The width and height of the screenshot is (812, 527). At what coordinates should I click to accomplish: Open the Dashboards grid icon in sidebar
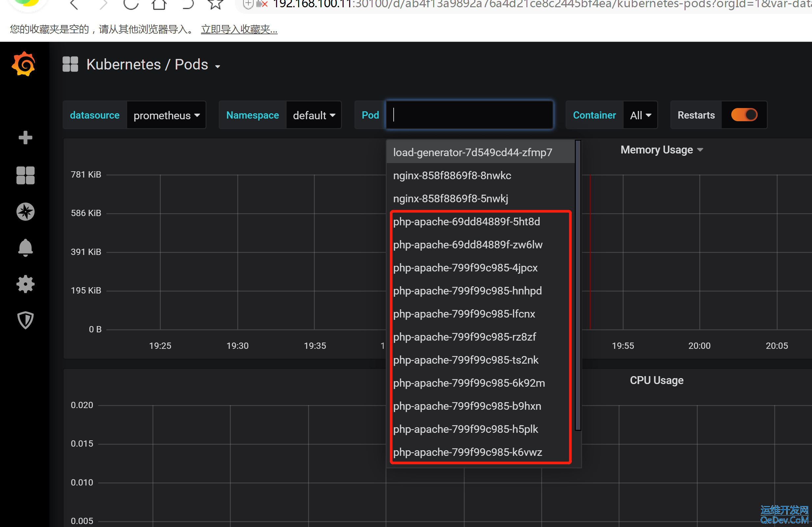pyautogui.click(x=25, y=175)
